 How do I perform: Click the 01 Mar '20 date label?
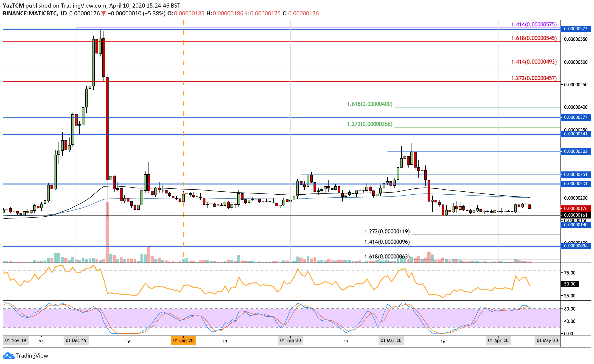pyautogui.click(x=391, y=341)
